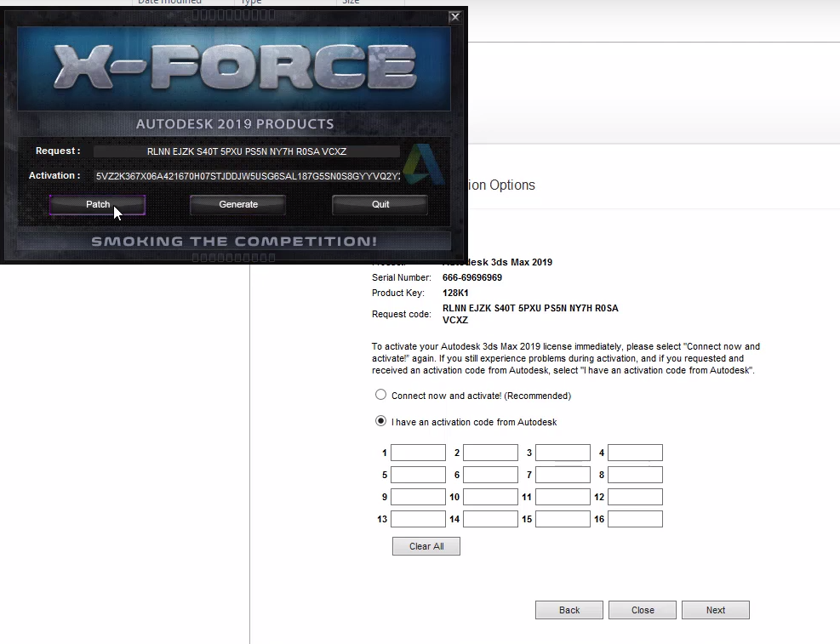This screenshot has height=644, width=840.
Task: Click the Clear All button
Action: click(426, 546)
